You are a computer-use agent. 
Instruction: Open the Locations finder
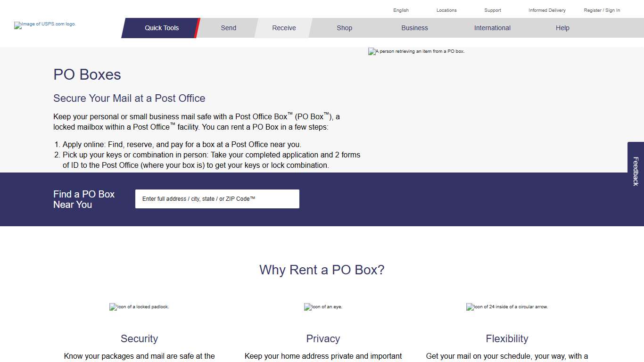point(446,10)
